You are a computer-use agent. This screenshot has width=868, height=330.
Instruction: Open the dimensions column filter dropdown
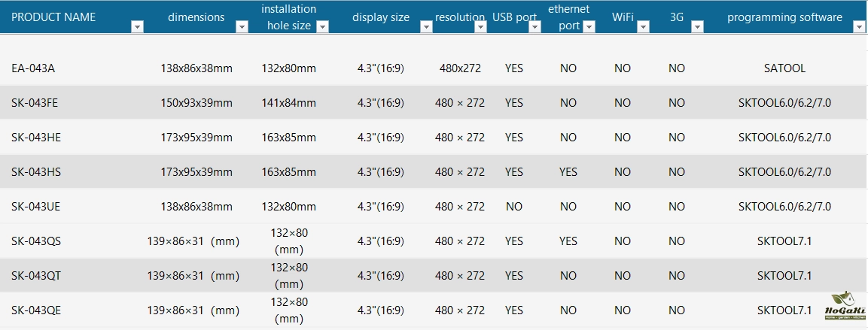(242, 27)
